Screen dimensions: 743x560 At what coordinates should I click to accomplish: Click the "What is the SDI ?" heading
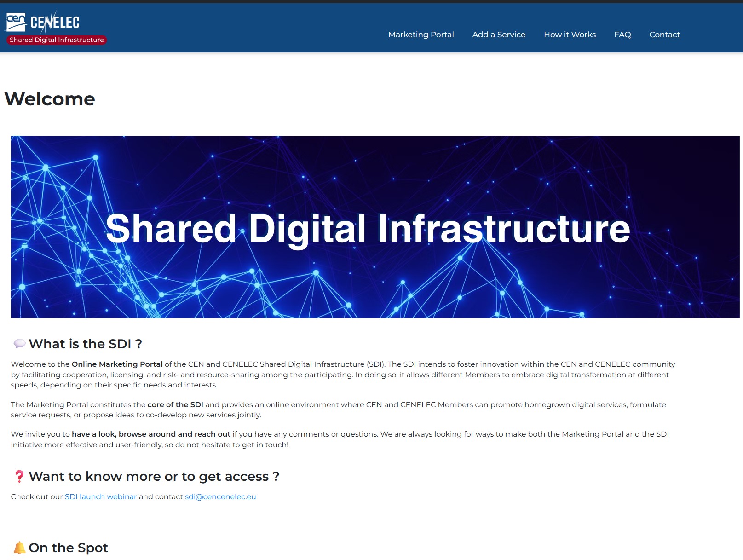point(85,344)
